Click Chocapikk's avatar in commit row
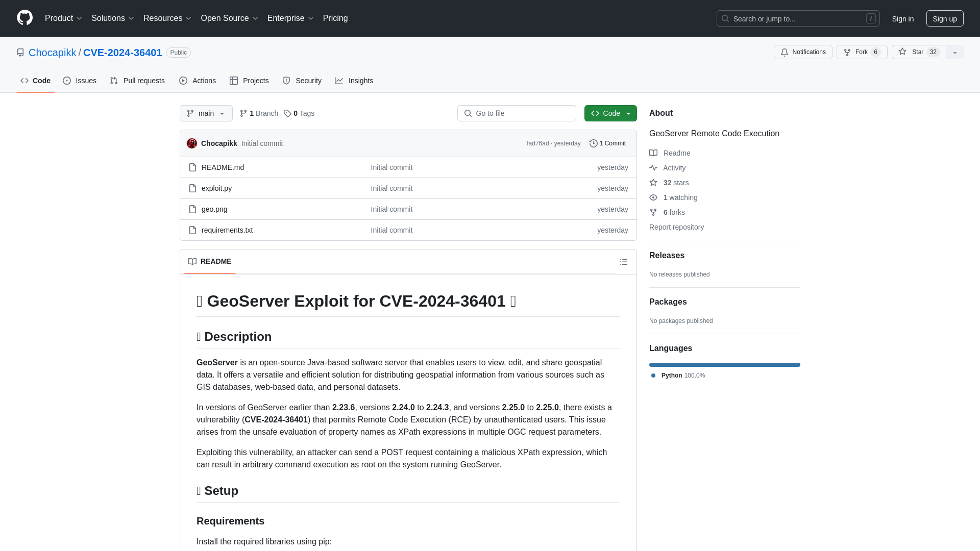Viewport: 980px width, 551px height. (192, 143)
